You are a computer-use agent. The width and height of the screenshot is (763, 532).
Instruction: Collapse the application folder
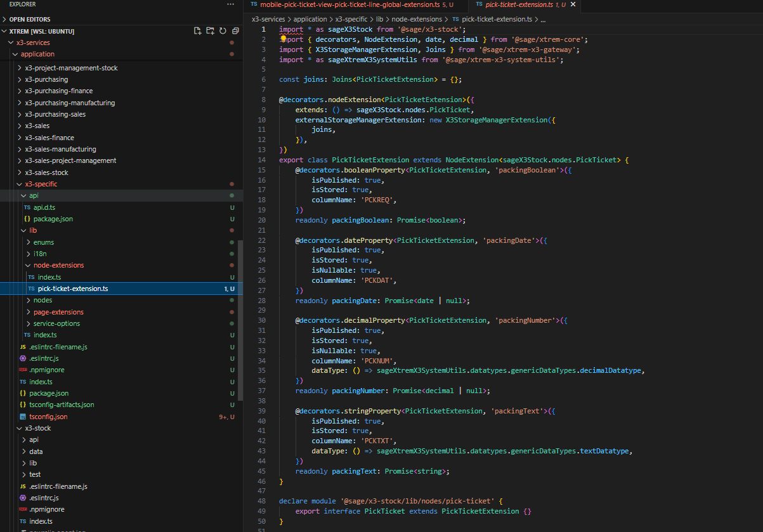click(x=15, y=54)
